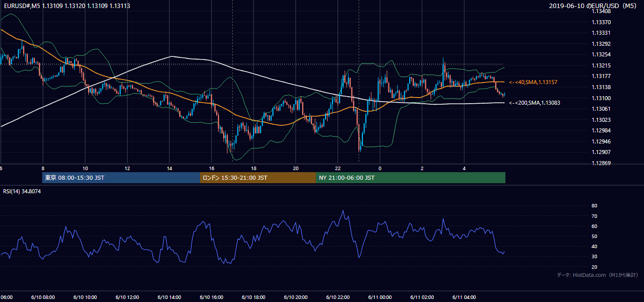Click price axis label 1.13023

(x=601, y=120)
